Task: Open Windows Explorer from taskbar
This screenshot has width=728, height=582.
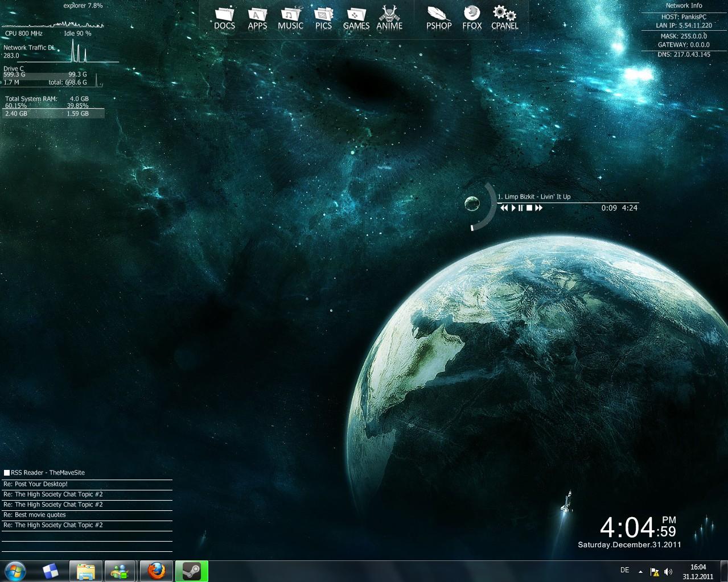Action: pos(86,571)
